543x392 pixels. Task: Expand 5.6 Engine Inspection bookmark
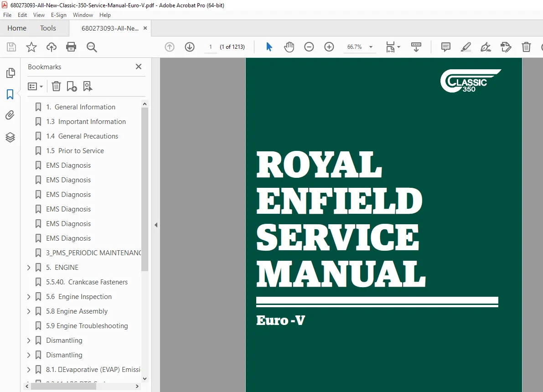tap(29, 296)
